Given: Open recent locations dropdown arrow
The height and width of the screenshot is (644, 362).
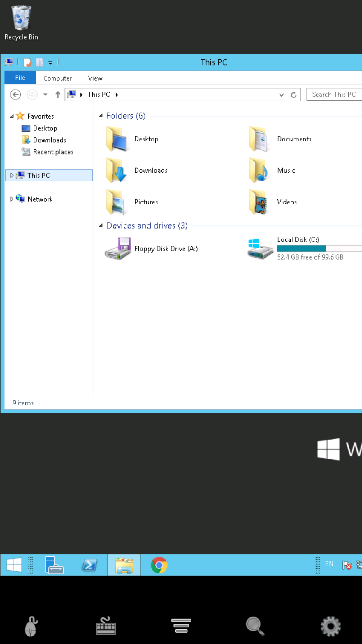Looking at the screenshot, I should (45, 94).
